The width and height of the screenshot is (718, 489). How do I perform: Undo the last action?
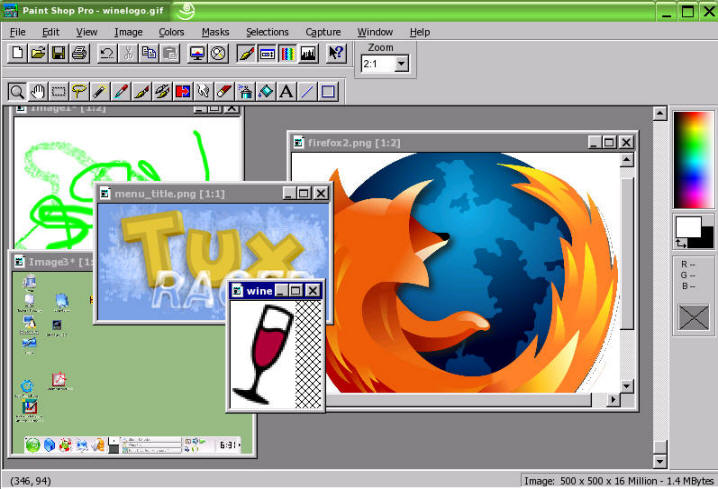(107, 53)
